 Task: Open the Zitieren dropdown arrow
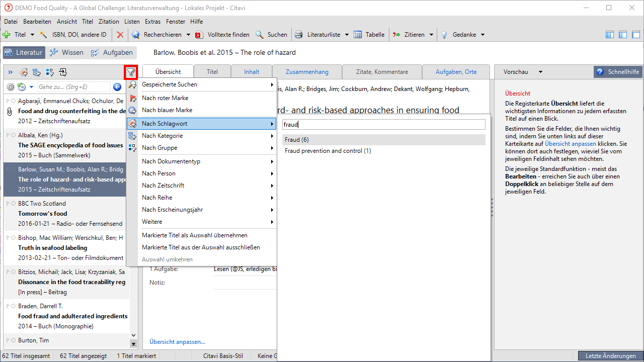[431, 35]
